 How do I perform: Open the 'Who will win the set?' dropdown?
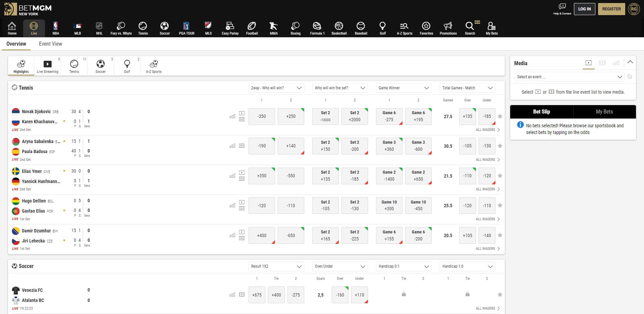click(339, 88)
